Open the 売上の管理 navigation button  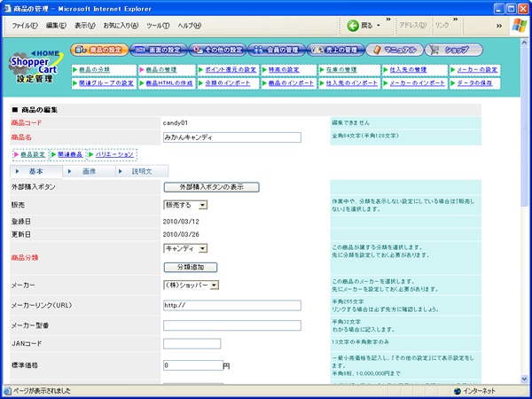(335, 50)
